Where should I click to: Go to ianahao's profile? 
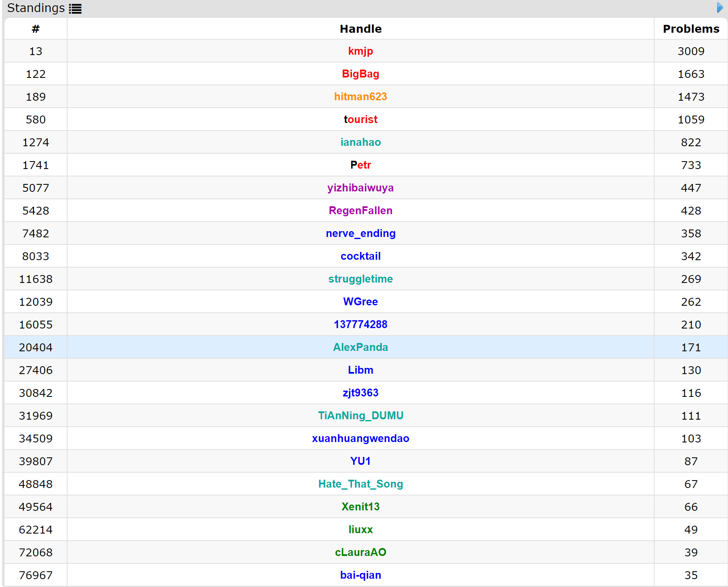[360, 143]
